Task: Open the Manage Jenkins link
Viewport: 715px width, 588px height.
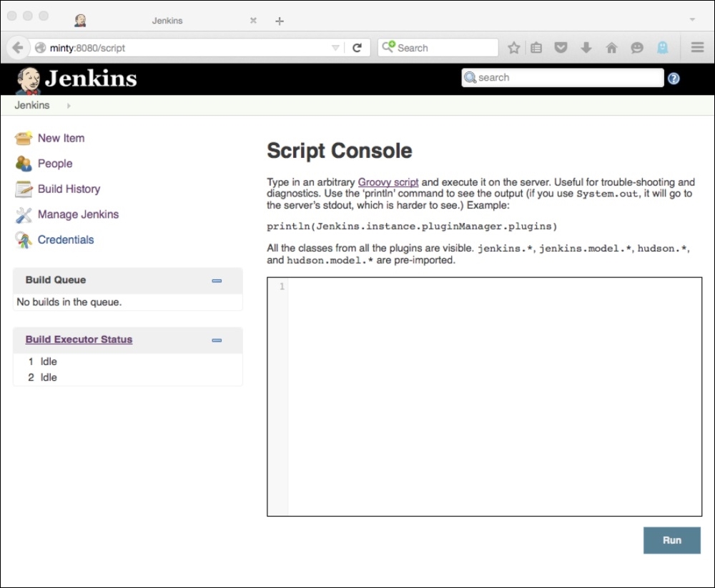Action: click(x=78, y=214)
